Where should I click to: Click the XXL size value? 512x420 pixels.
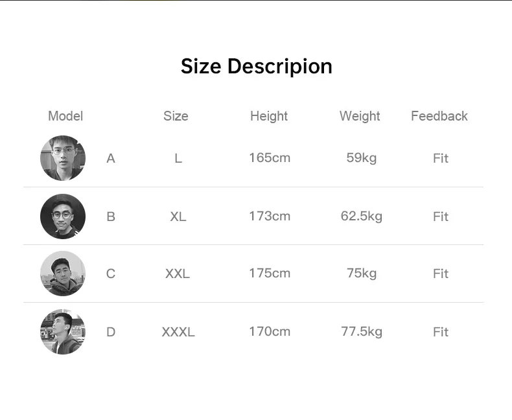178,274
